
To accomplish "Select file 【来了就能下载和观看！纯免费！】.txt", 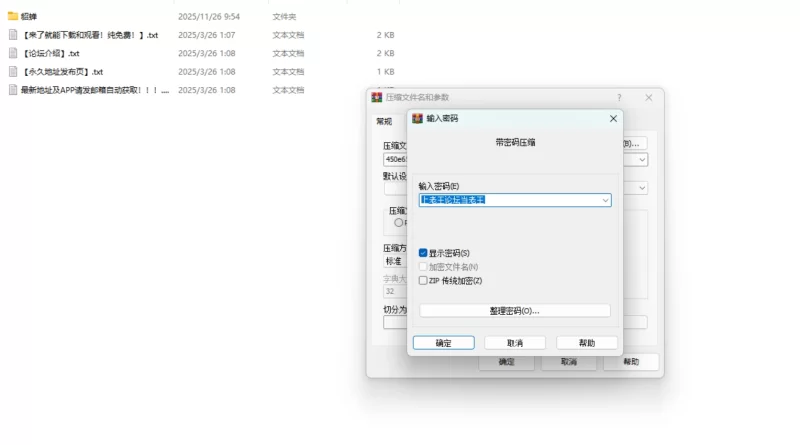I will 90,35.
